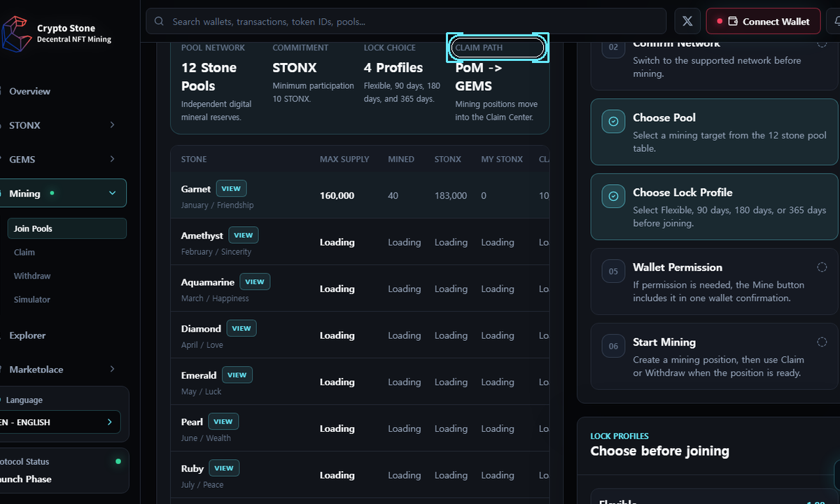Click the 'Choose before joining' heading
The height and width of the screenshot is (504, 840).
659,451
